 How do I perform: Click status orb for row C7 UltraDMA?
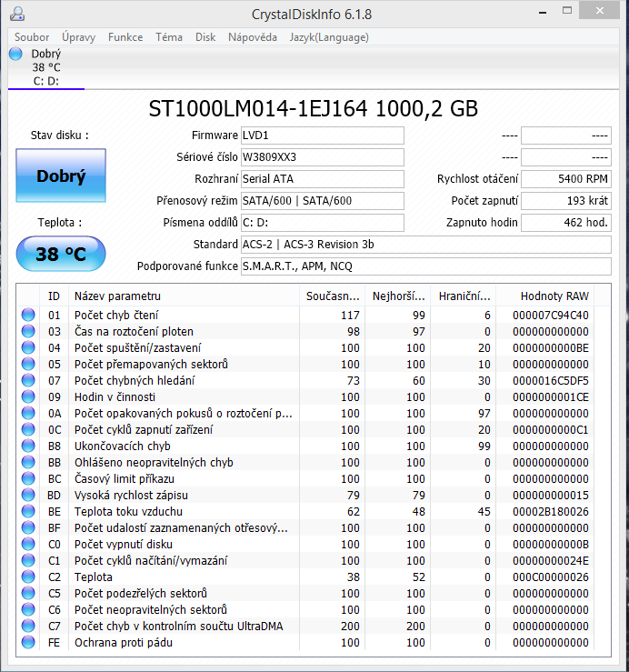pos(28,627)
